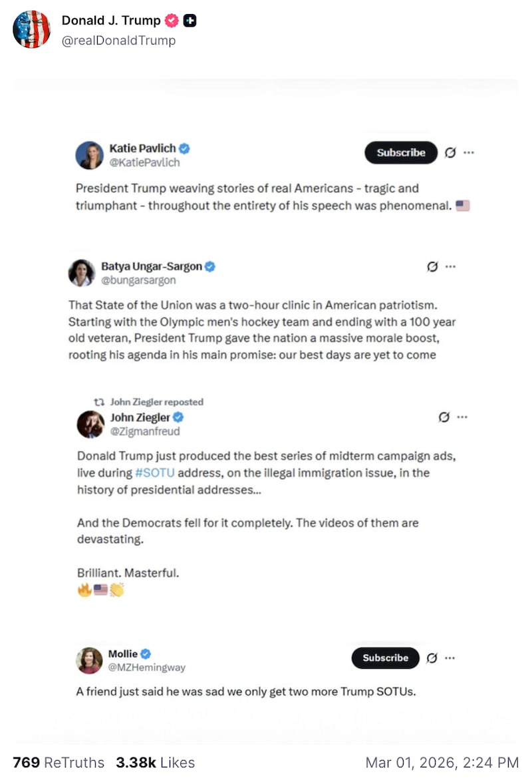The width and height of the screenshot is (532, 784).
Task: Click the red verified badge beside Donald J. Trump
Action: (172, 21)
